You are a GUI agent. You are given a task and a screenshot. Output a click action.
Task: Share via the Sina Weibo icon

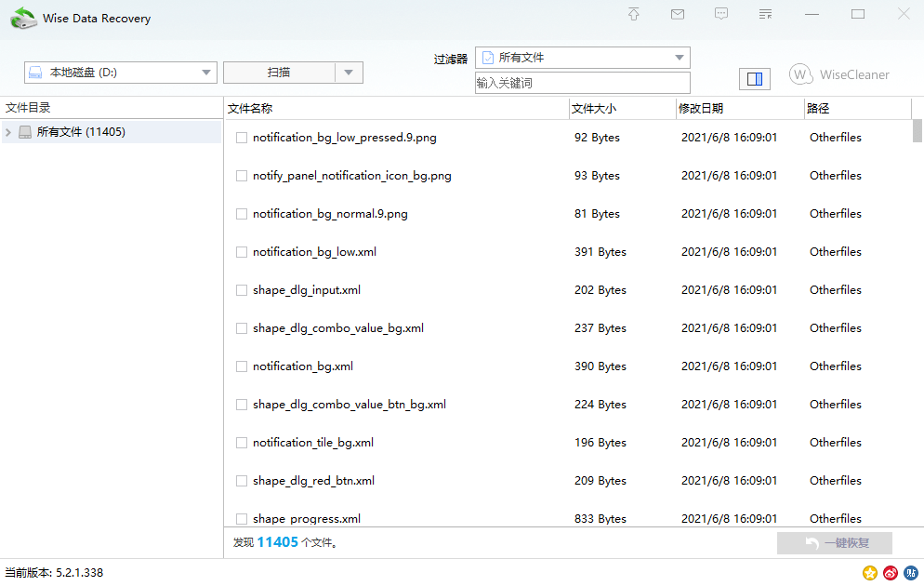click(x=890, y=573)
